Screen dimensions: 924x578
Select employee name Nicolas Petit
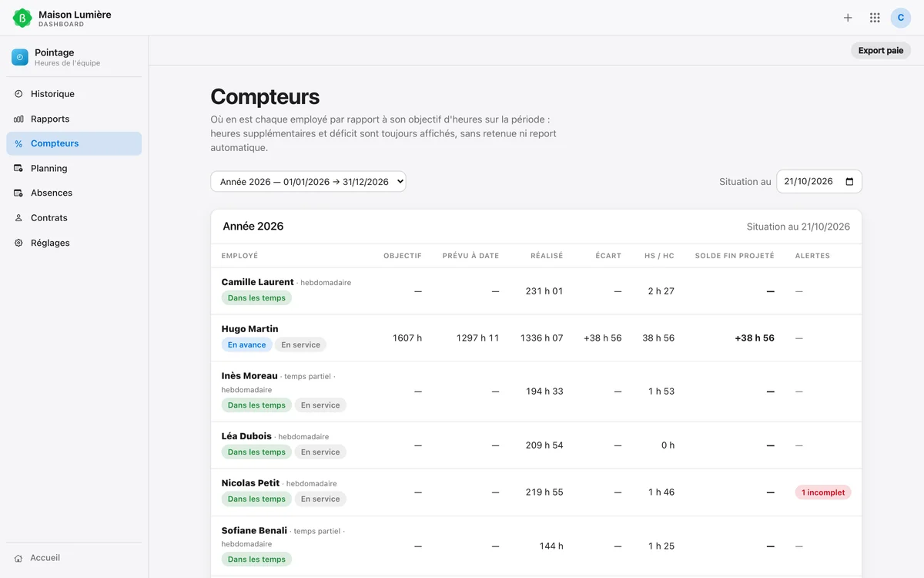250,483
